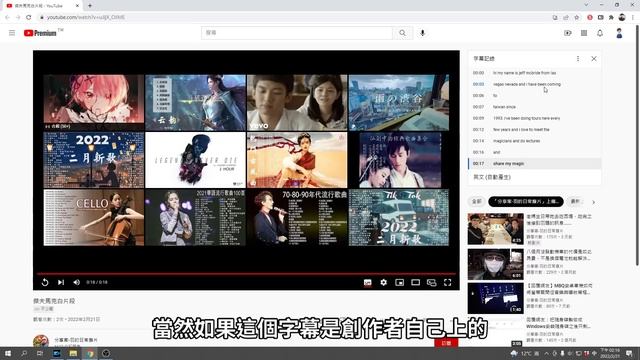Viewport: 640px width, 360px height.
Task: Open the Chrome profile avatar
Action: tap(622, 17)
